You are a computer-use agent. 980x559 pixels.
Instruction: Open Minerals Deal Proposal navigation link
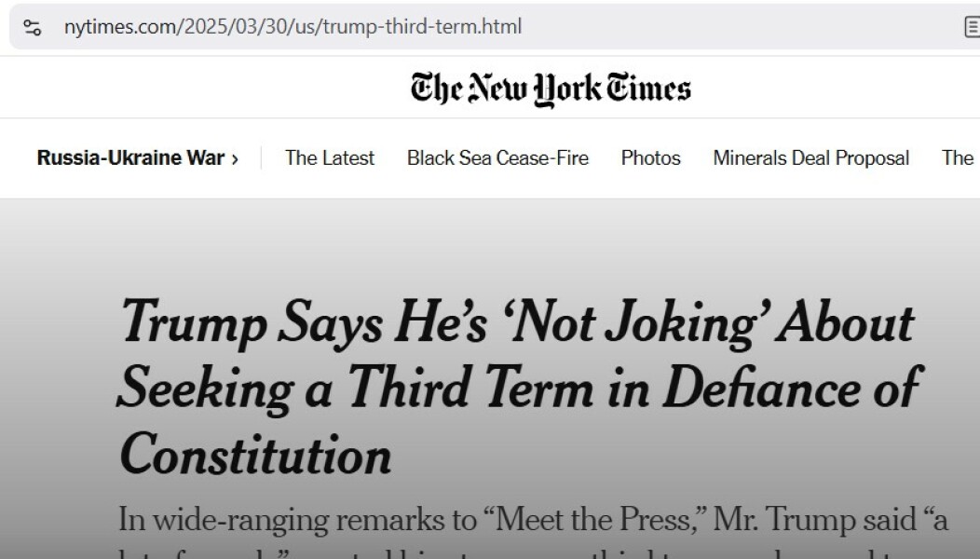810,158
